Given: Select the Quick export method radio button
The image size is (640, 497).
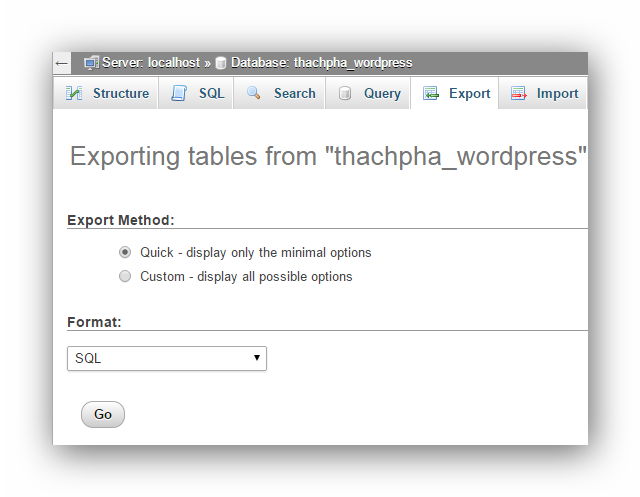Looking at the screenshot, I should tap(125, 252).
